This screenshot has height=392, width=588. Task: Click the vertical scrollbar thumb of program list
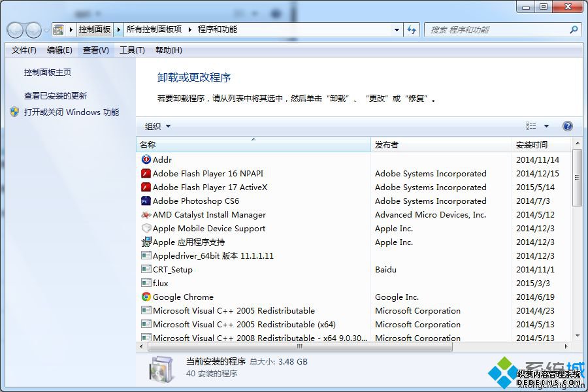click(x=577, y=178)
